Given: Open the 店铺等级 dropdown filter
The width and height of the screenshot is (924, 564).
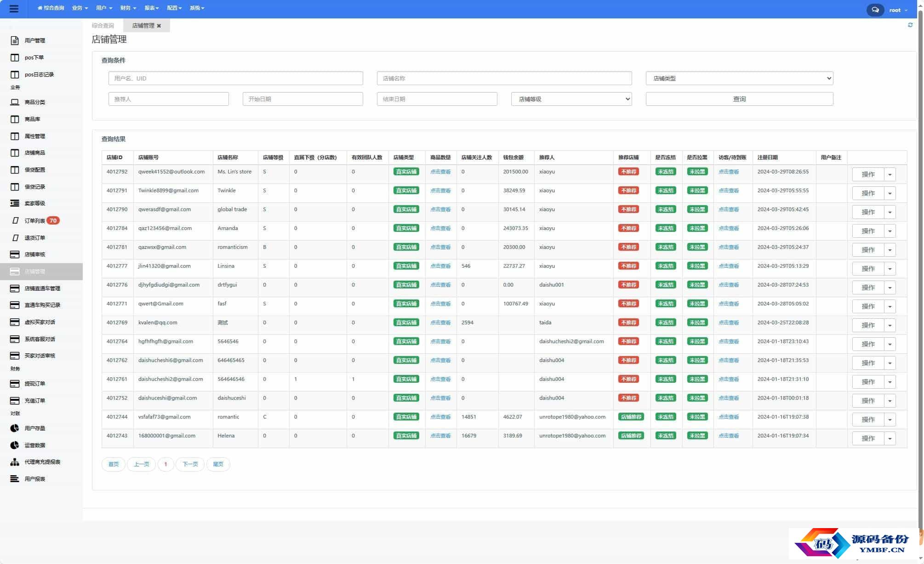Looking at the screenshot, I should [571, 99].
